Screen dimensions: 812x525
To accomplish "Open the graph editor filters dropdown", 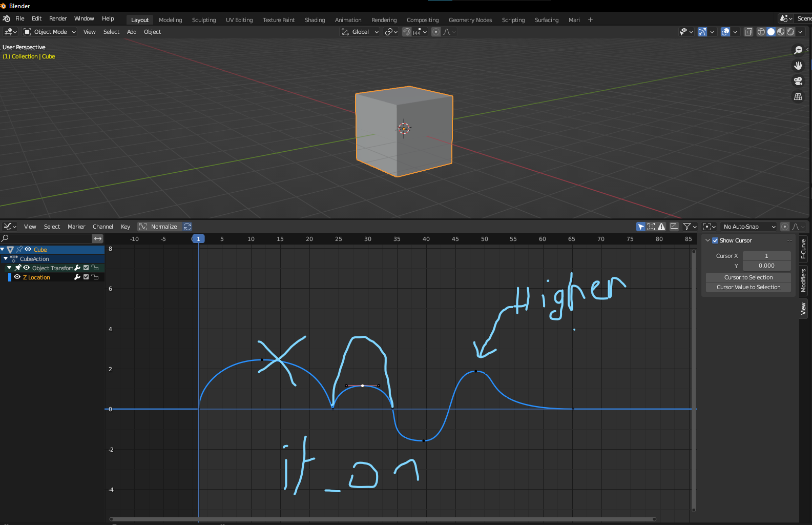I will pyautogui.click(x=690, y=227).
